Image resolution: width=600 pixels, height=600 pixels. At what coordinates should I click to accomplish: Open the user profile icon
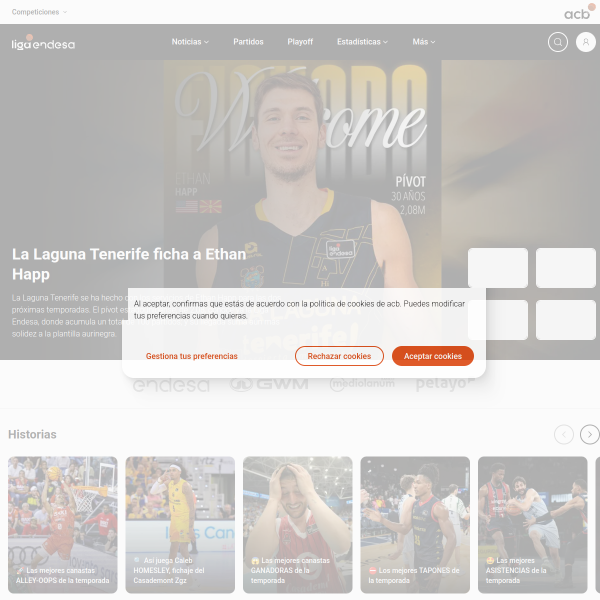pyautogui.click(x=585, y=42)
